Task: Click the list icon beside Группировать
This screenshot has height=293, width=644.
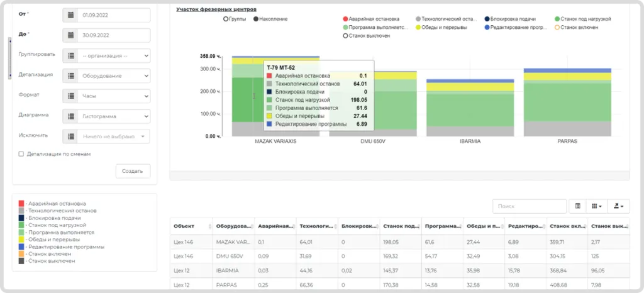Action: pyautogui.click(x=70, y=56)
